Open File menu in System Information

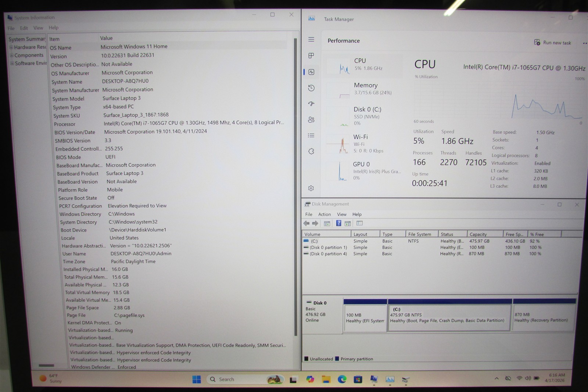click(x=11, y=28)
